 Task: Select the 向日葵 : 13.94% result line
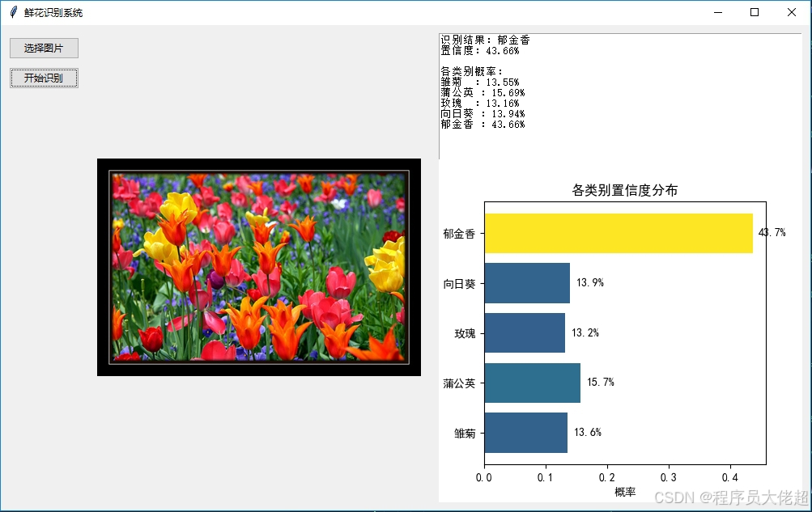(x=483, y=114)
